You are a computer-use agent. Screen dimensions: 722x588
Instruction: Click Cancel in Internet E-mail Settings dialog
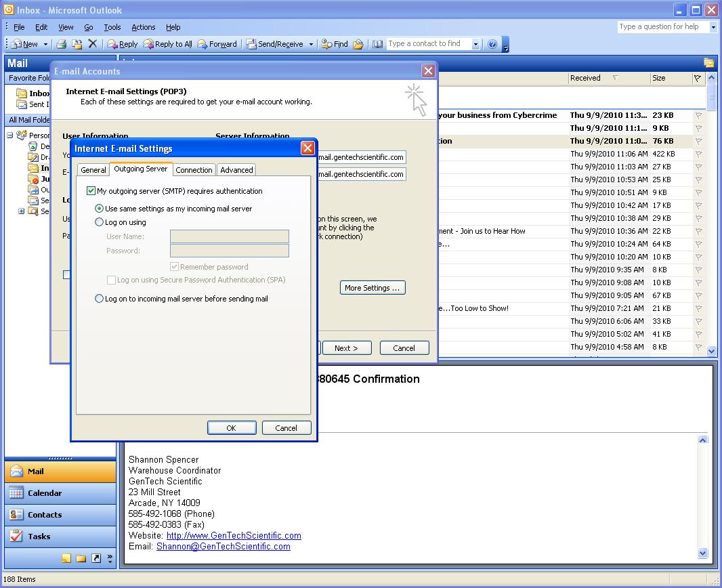coord(286,427)
